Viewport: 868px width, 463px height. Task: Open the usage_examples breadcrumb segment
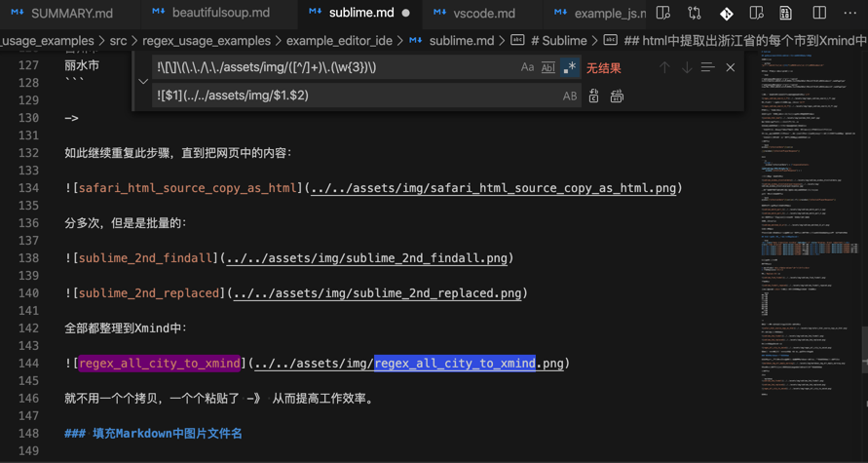pos(47,41)
